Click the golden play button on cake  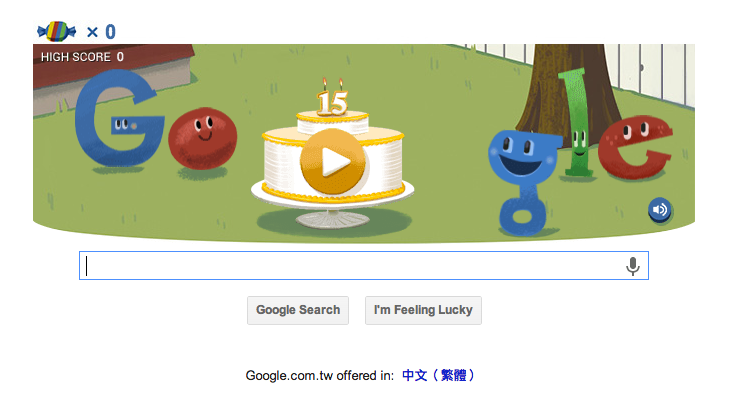pyautogui.click(x=333, y=161)
